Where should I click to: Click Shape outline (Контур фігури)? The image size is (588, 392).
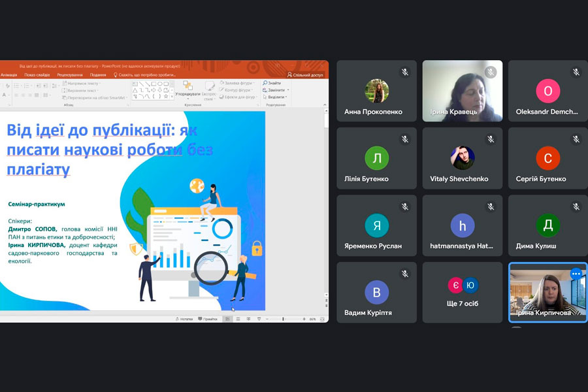pos(235,90)
